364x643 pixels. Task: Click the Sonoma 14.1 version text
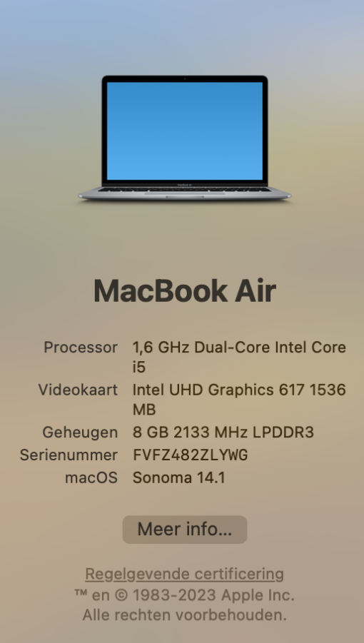click(x=178, y=477)
